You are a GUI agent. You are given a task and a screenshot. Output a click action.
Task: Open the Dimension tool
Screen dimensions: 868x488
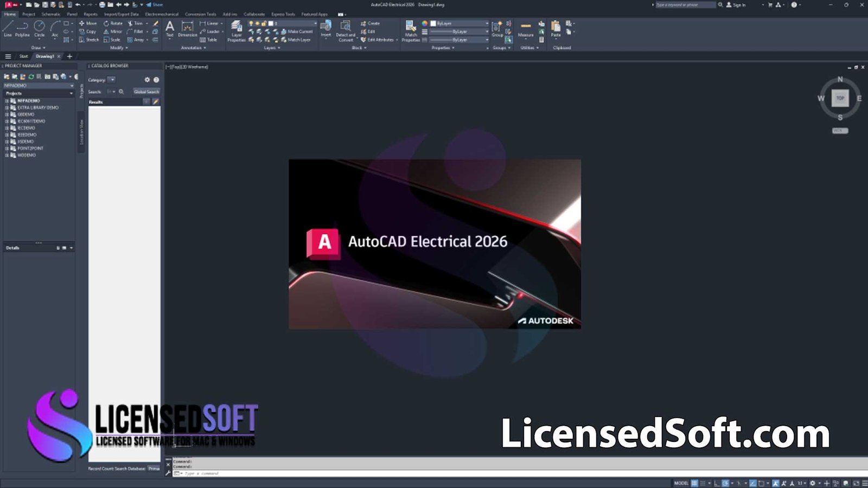click(x=187, y=29)
